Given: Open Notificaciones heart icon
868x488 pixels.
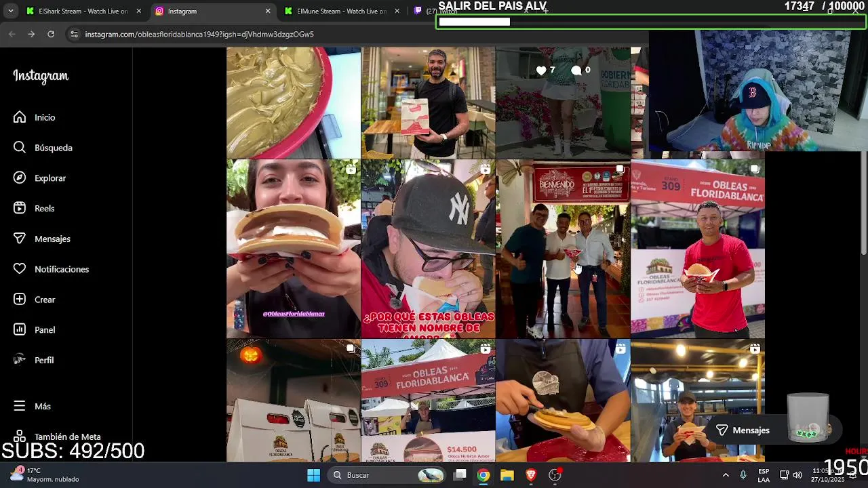Looking at the screenshot, I should (20, 269).
